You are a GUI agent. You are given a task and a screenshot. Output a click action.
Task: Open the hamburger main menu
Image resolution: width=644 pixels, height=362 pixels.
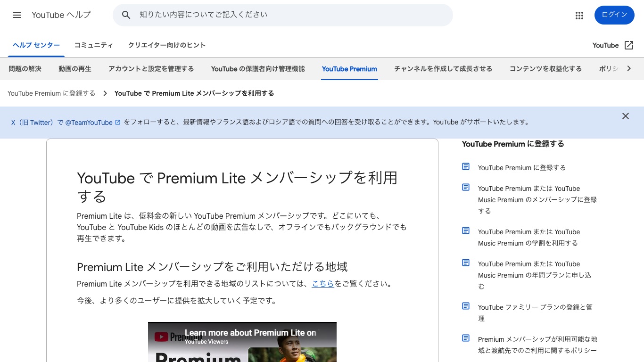pos(17,15)
